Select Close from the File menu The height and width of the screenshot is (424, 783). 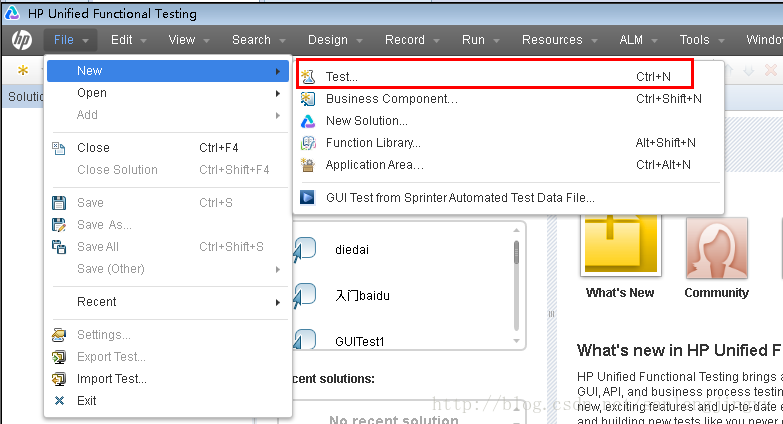(x=93, y=148)
